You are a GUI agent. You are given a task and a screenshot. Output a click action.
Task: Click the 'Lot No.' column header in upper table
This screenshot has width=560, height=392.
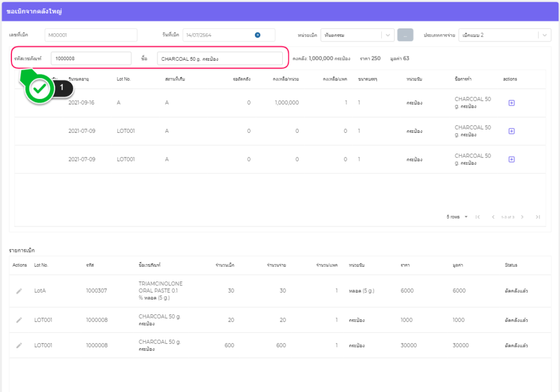[x=124, y=79]
